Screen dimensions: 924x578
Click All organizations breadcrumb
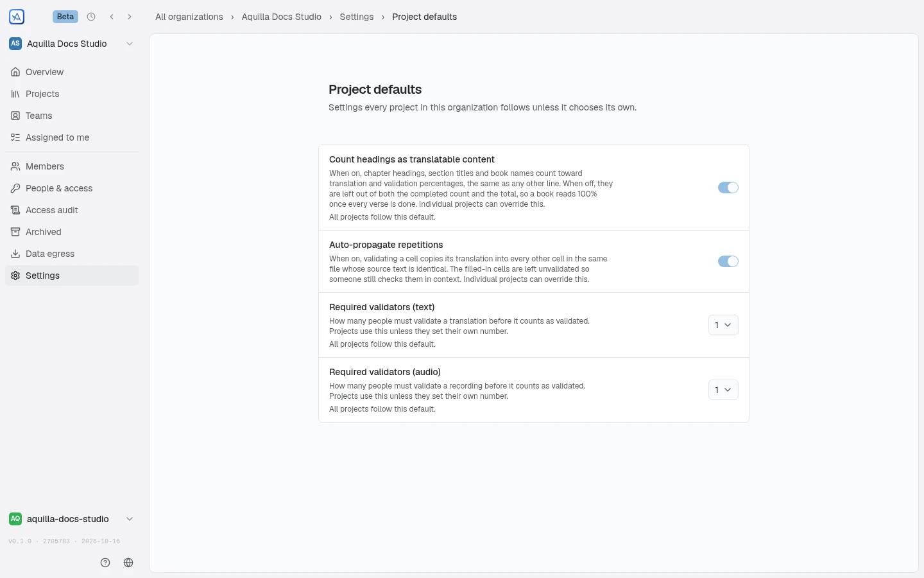tap(189, 17)
